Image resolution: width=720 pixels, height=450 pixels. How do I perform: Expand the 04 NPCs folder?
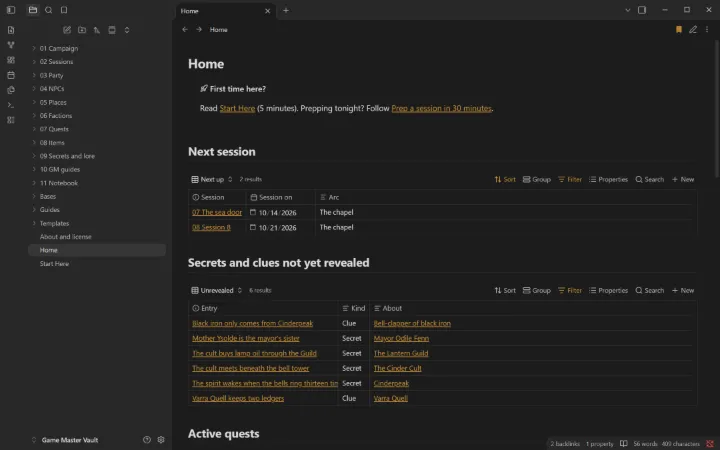pyautogui.click(x=51, y=89)
